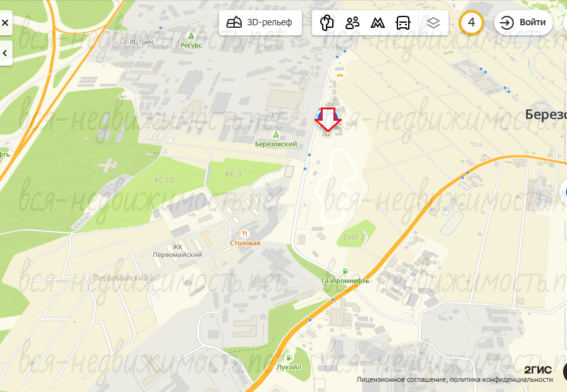Show the friends on map icon

coord(352,23)
